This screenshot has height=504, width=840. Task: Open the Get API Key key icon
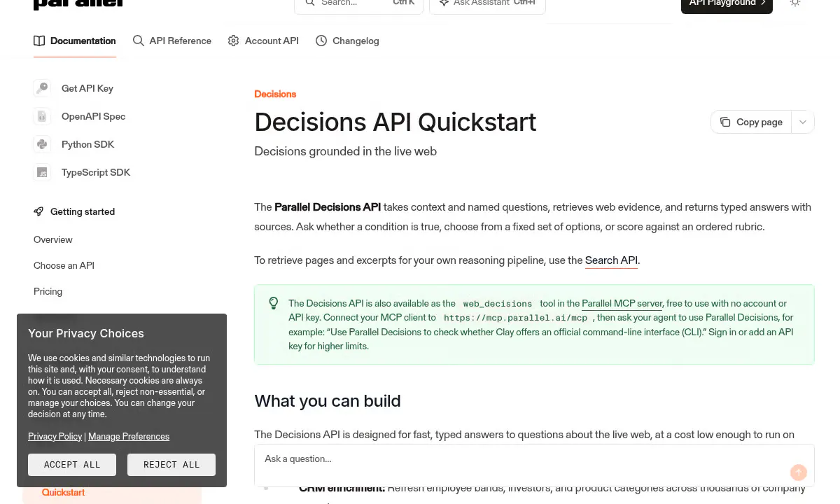click(42, 88)
